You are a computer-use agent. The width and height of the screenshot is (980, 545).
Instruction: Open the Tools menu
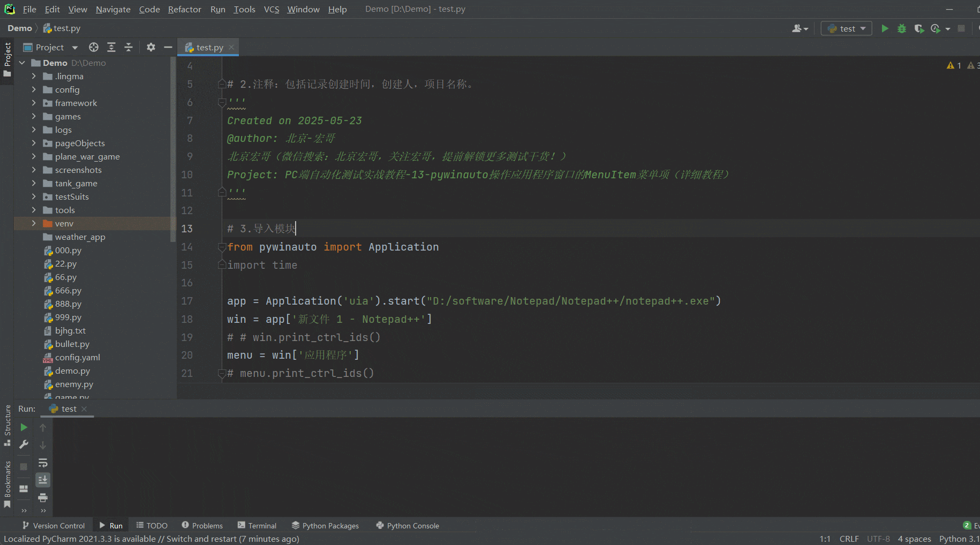[244, 9]
